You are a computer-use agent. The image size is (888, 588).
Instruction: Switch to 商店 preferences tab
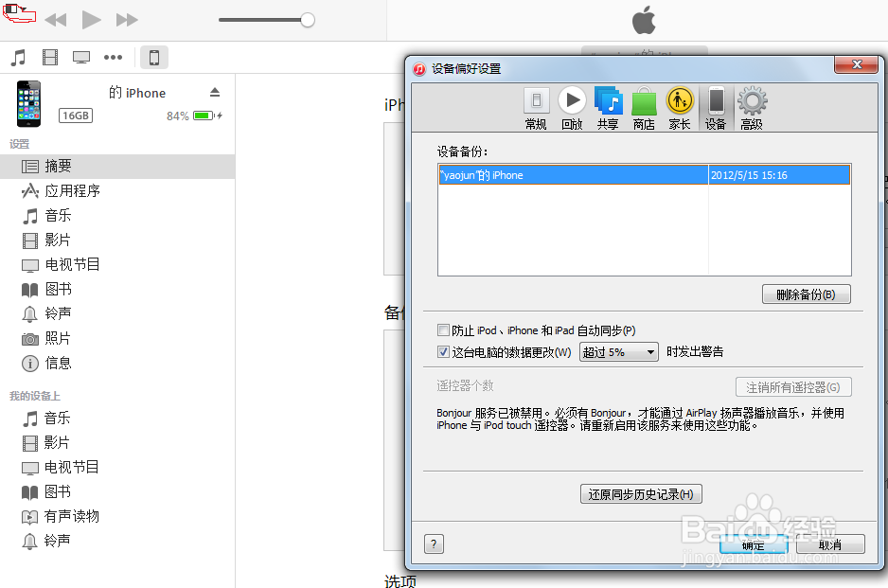644,108
